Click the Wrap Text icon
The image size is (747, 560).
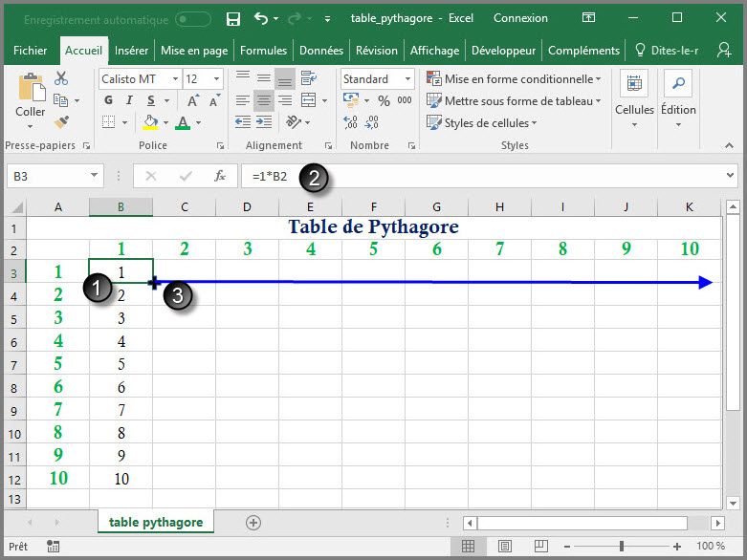point(309,78)
